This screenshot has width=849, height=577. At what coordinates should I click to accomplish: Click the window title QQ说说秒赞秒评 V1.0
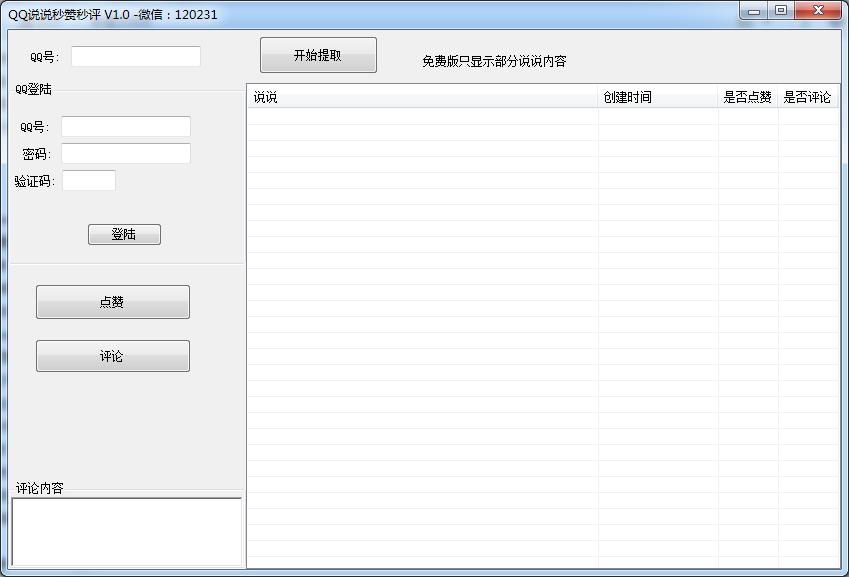[x=69, y=15]
